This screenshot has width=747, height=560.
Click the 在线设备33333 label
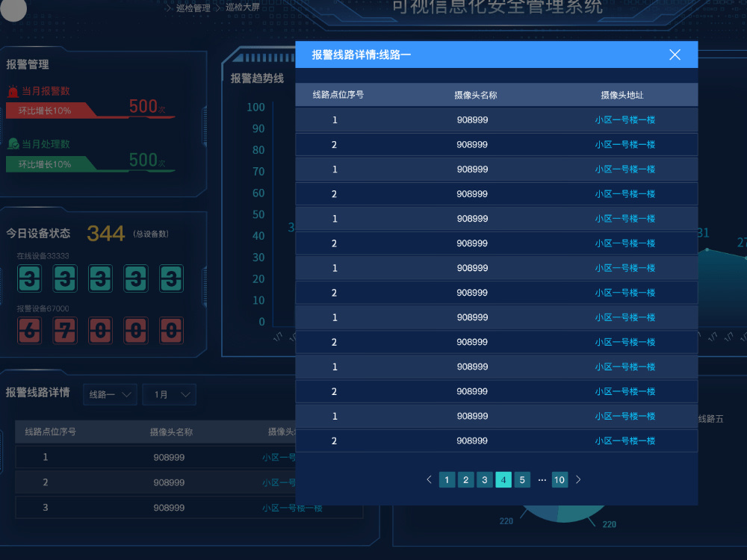43,256
